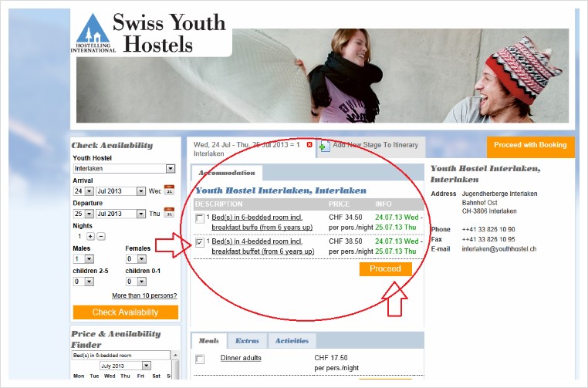Open the Females count dropdown
Viewport: 588px width, 388px height.
(142, 259)
